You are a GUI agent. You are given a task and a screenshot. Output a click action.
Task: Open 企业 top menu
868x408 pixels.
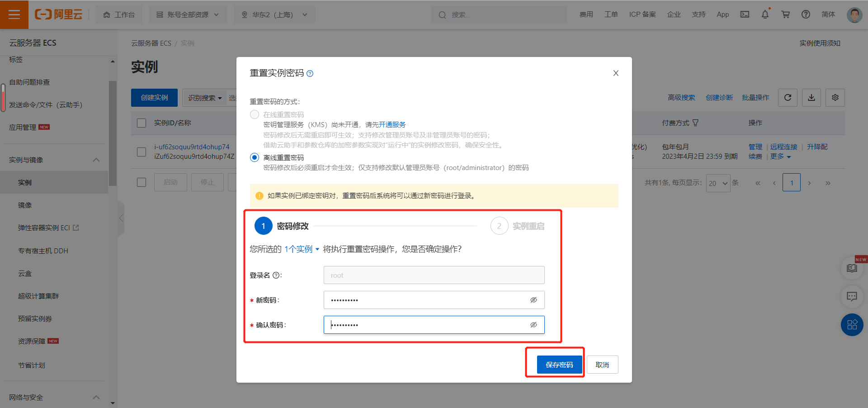coord(674,14)
